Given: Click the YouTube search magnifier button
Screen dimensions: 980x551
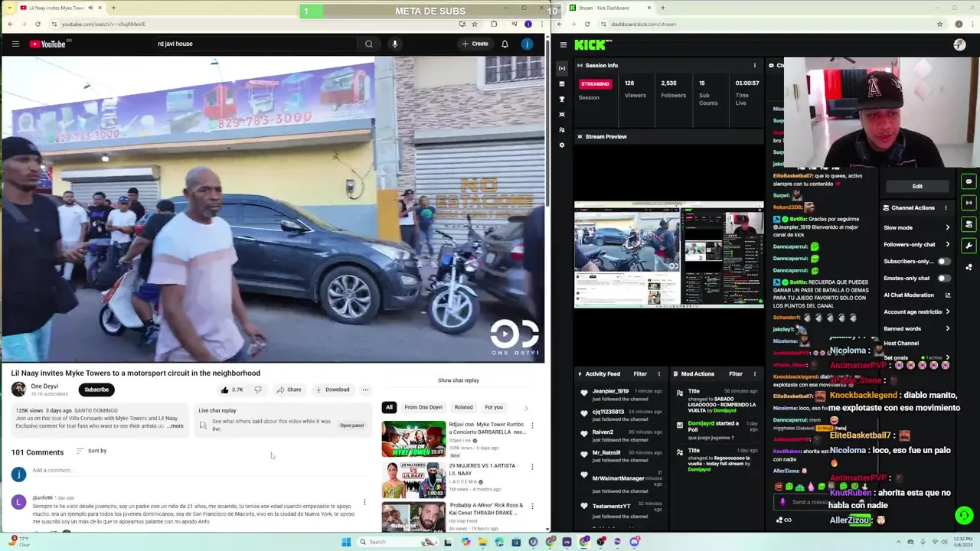Looking at the screenshot, I should (x=369, y=44).
